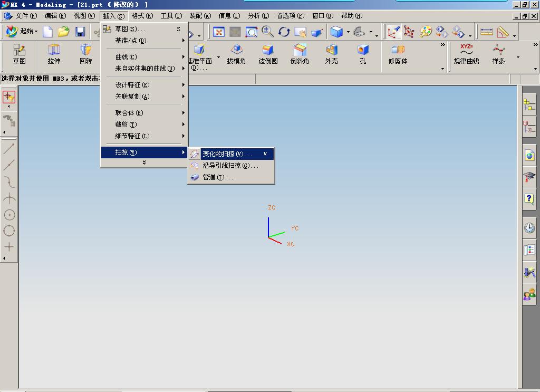Open the 视图 View menu
Viewport: 540px width, 392px height.
pyautogui.click(x=84, y=16)
